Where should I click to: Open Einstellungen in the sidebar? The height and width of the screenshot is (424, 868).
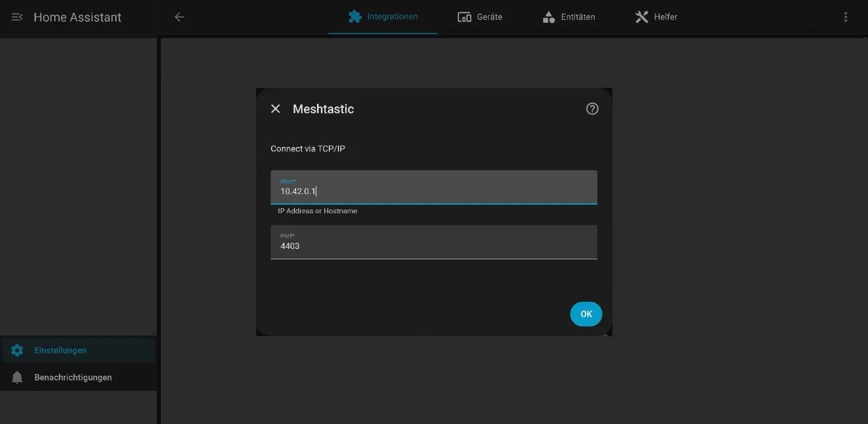(x=79, y=350)
